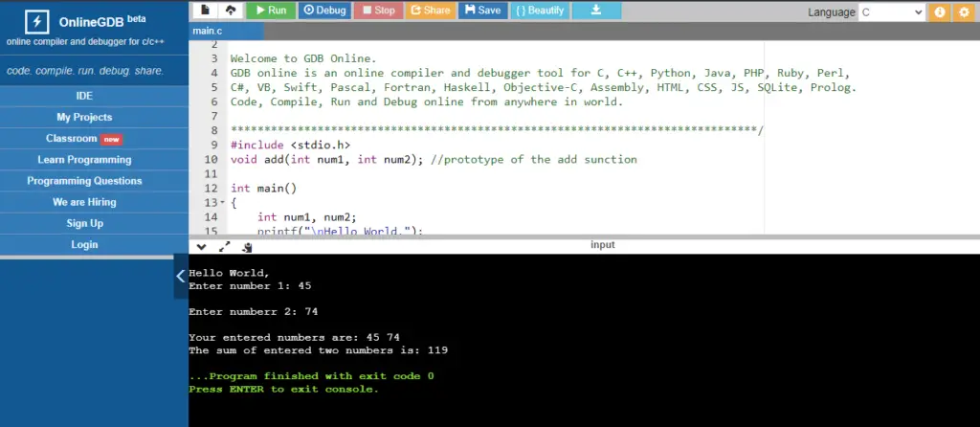
Task: Format code with the Beautify button
Action: click(540, 10)
